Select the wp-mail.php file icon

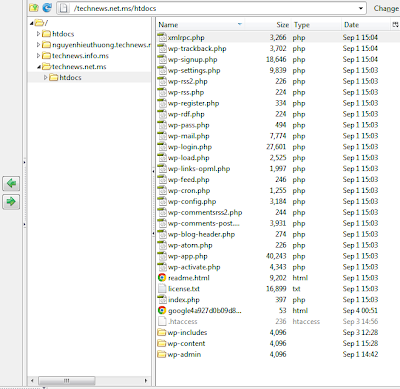162,136
